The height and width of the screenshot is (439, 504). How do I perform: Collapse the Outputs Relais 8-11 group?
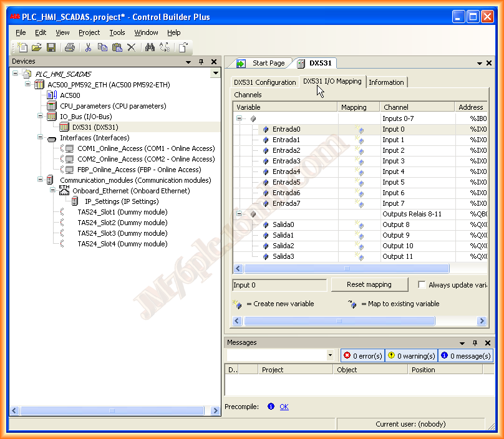click(x=240, y=214)
